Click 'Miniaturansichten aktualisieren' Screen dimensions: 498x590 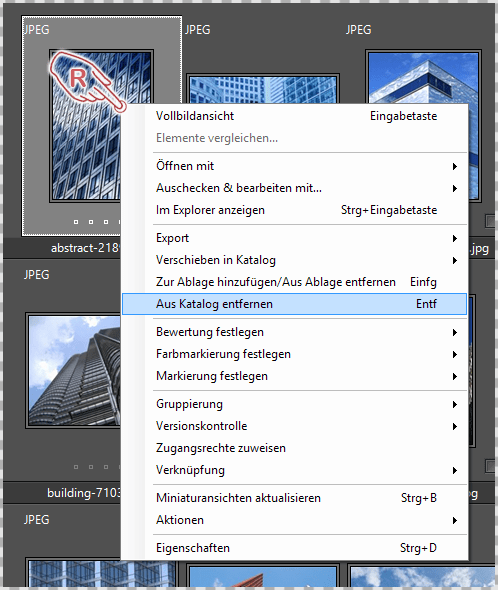click(x=294, y=498)
